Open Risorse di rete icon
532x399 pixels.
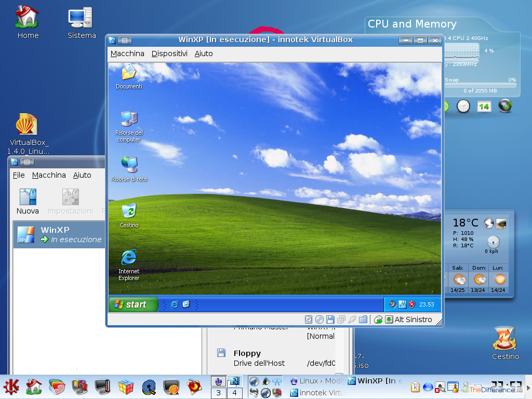point(129,169)
